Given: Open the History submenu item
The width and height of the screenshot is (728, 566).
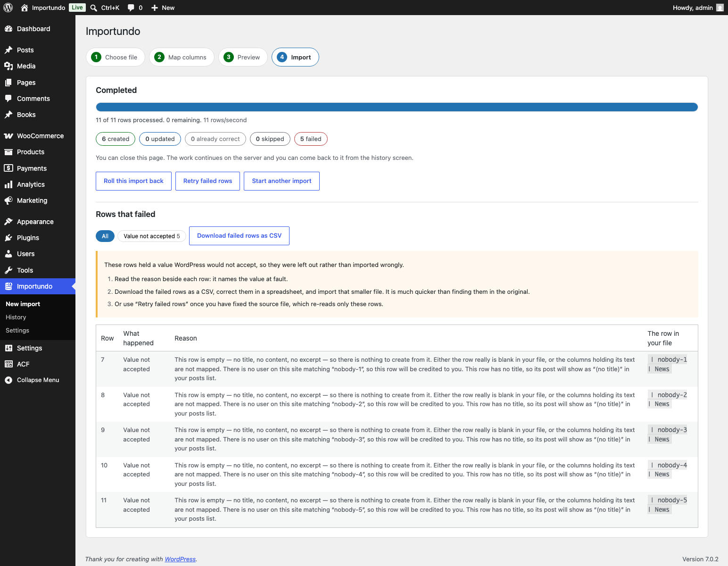Looking at the screenshot, I should [x=16, y=317].
